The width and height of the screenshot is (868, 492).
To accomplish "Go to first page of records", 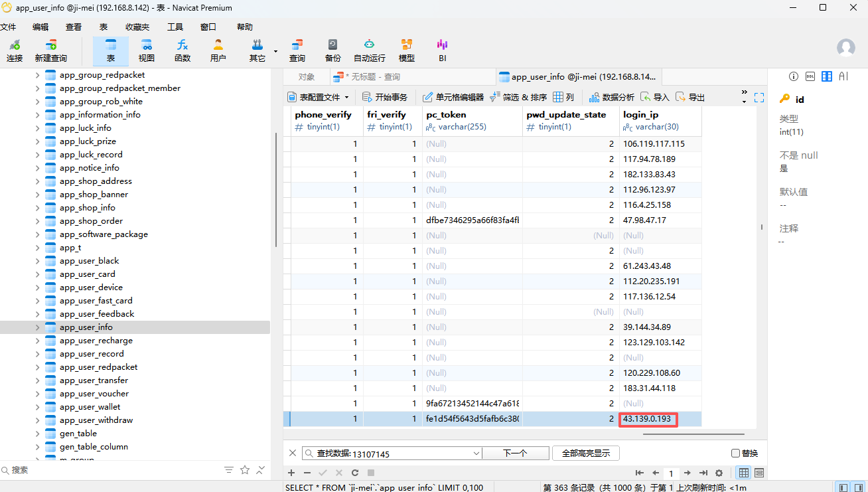I will coord(640,473).
